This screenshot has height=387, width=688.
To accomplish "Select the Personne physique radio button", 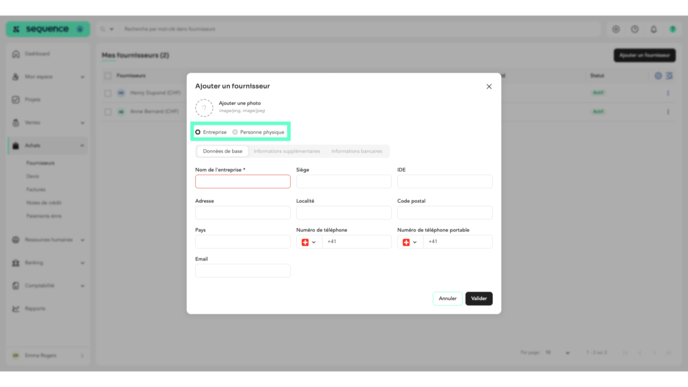I will pos(235,132).
